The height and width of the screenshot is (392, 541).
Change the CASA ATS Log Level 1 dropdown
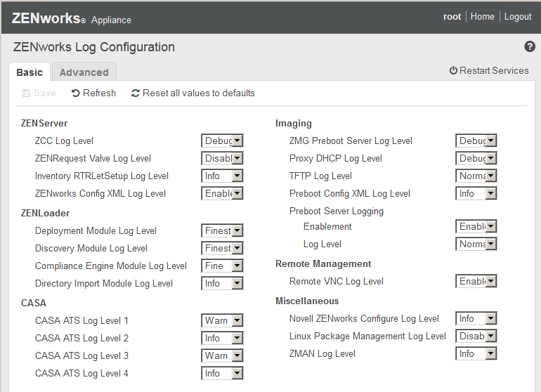(x=222, y=321)
